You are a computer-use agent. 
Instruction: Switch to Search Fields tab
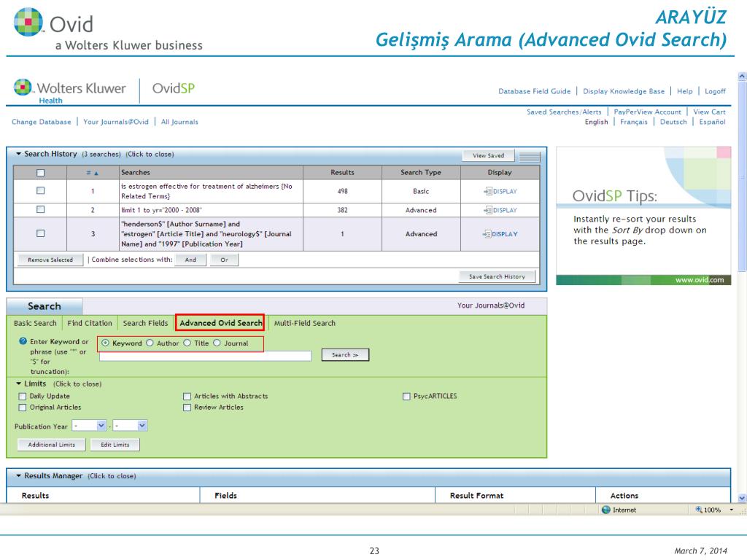coord(145,323)
